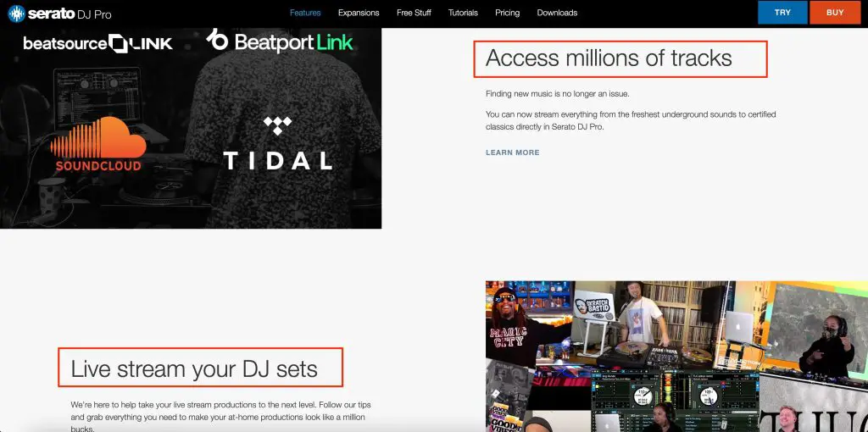Open the Tutorials nav link
Viewport: 868px width, 432px height.
463,13
